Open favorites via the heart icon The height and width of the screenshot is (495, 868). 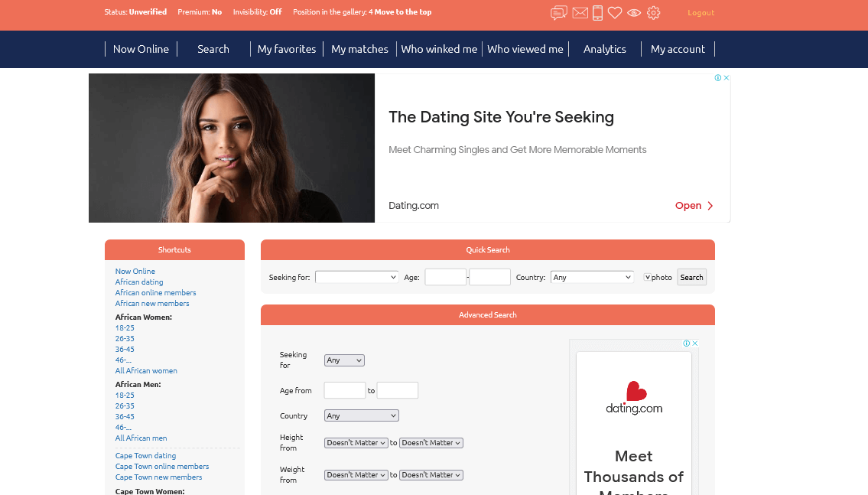click(x=614, y=13)
